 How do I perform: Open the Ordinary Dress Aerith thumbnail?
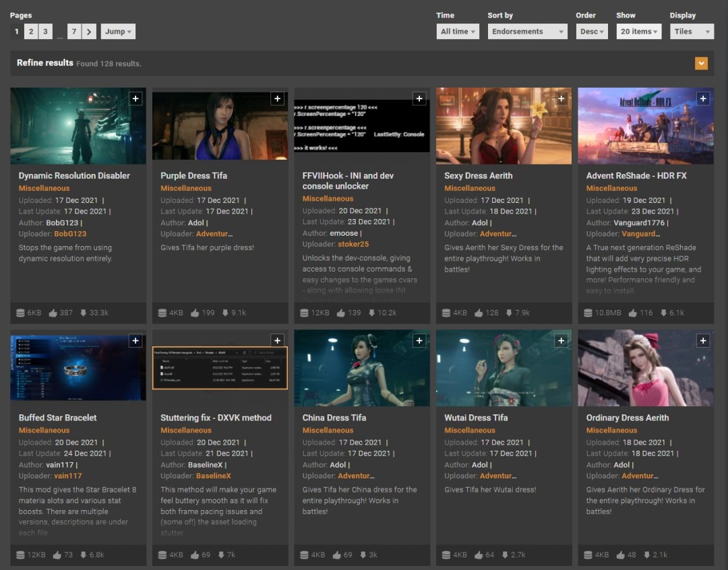[646, 368]
